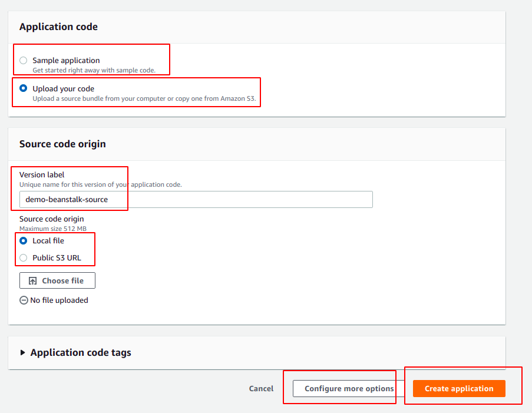Click the Create application button
This screenshot has width=532, height=413.
click(x=459, y=389)
